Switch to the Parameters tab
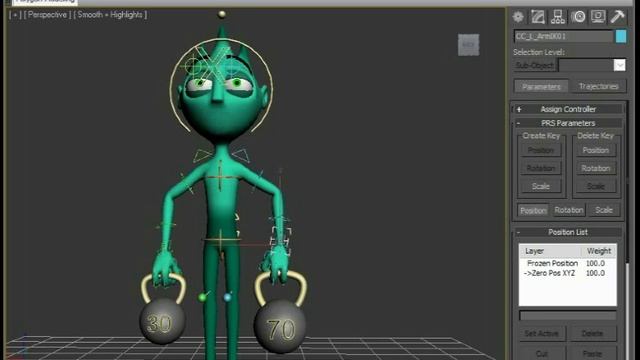640x360 pixels. [x=541, y=87]
